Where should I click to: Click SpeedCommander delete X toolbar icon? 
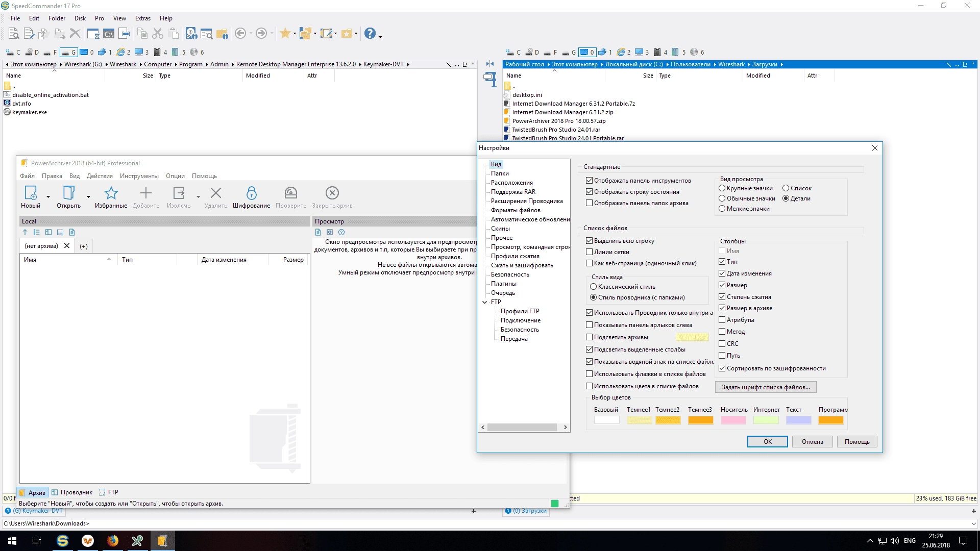click(x=75, y=34)
